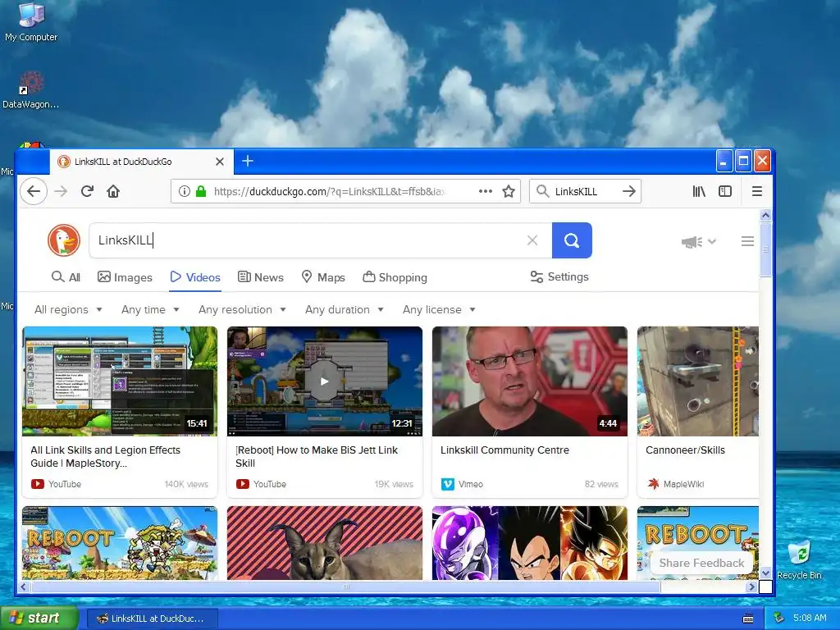Open Linkskill Community Centre video thumbnail
This screenshot has height=630, width=840.
coord(529,381)
